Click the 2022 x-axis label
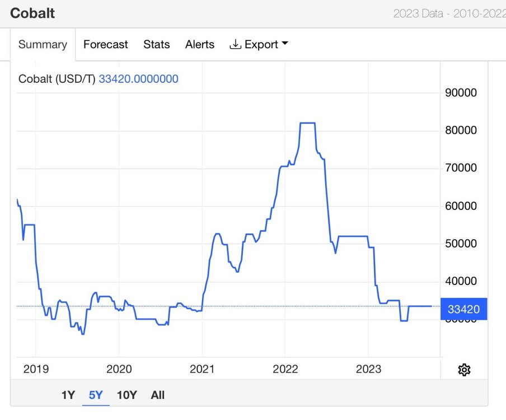The height and width of the screenshot is (420, 506). 285,369
